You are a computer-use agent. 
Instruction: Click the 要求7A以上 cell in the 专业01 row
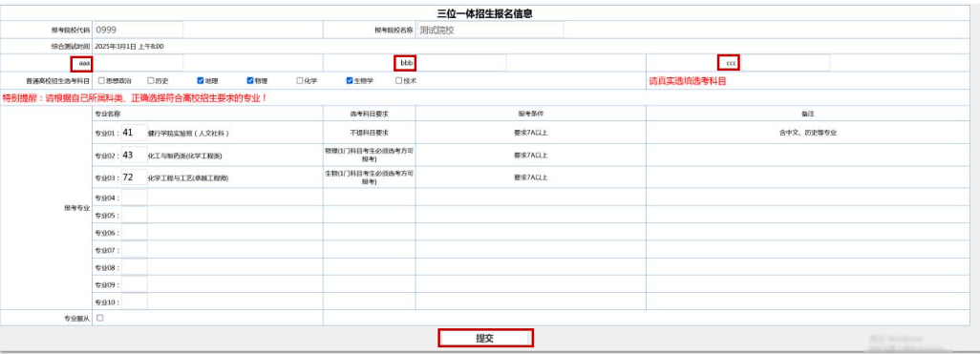click(x=531, y=133)
